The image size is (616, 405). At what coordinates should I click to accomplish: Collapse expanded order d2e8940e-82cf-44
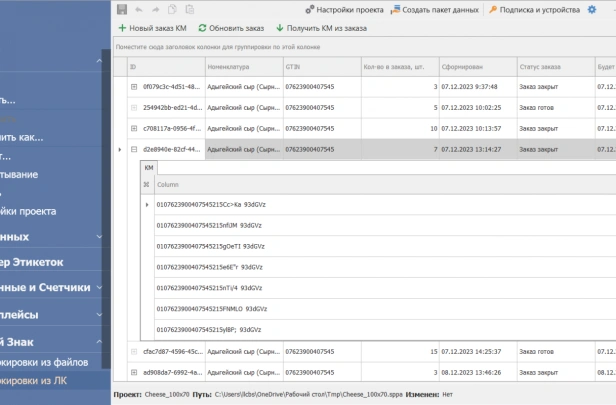134,149
